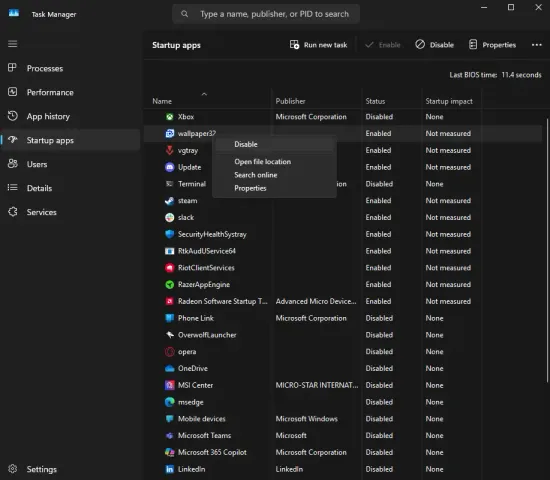Click the steam app icon
The height and width of the screenshot is (480, 550).
pyautogui.click(x=169, y=201)
